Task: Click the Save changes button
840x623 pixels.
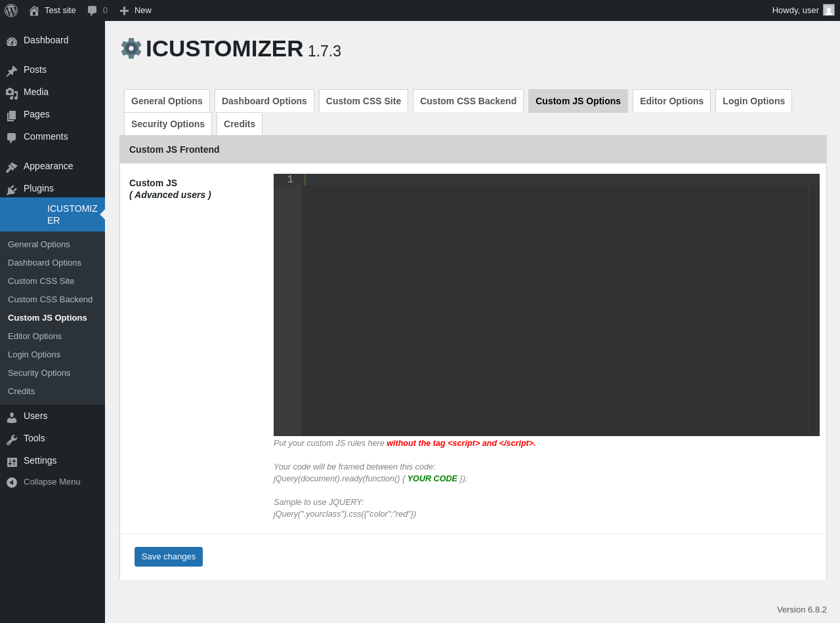Action: point(169,557)
